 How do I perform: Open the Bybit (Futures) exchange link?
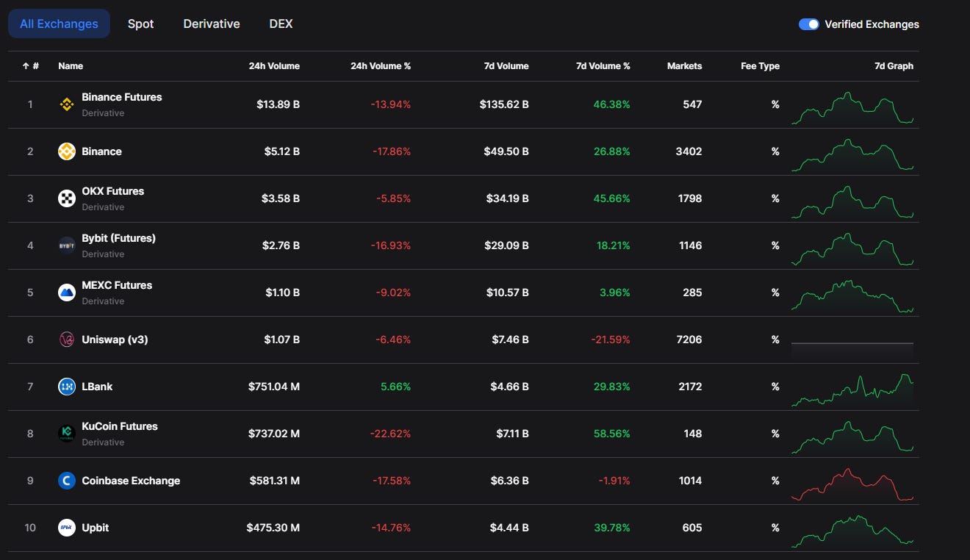click(x=118, y=238)
